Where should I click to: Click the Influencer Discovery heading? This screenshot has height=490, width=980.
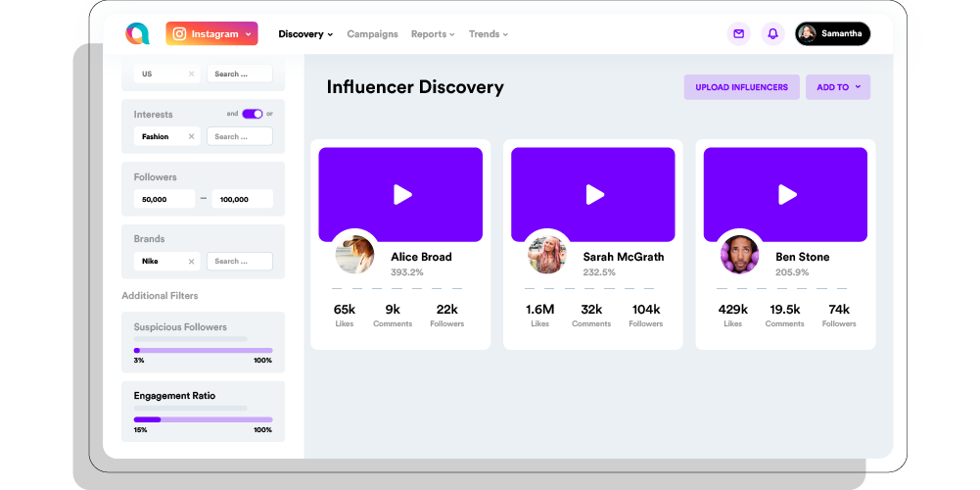[415, 87]
